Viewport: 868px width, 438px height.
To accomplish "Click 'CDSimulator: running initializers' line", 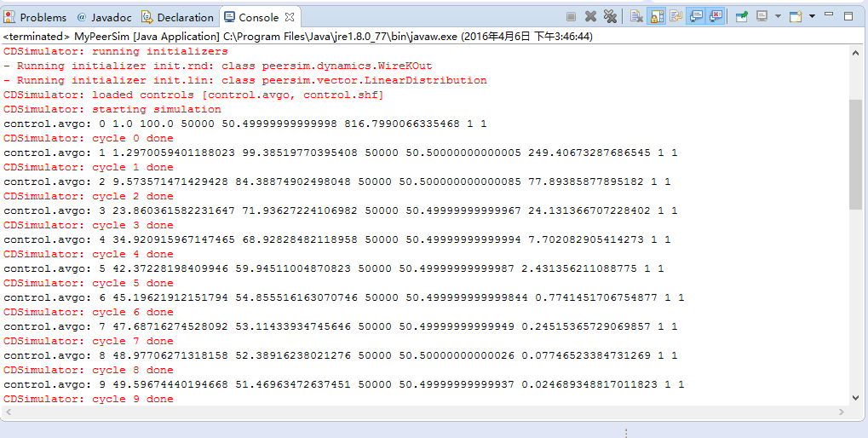I will (116, 51).
